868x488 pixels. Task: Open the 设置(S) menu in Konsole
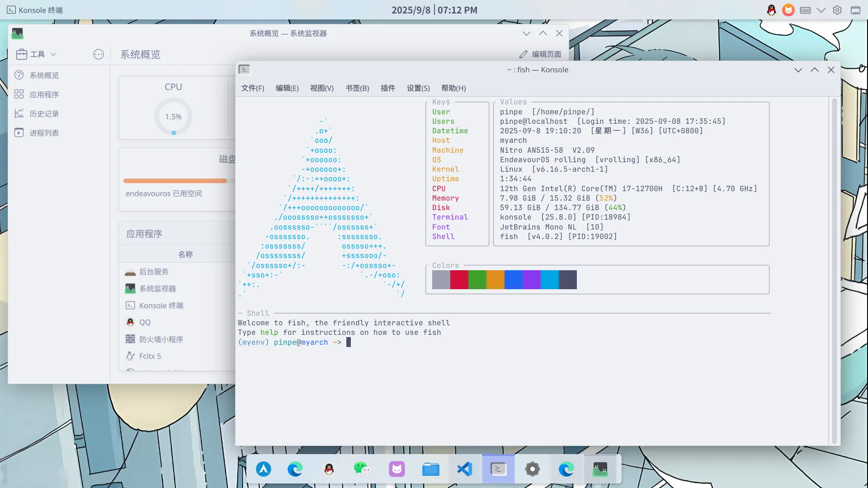(x=418, y=88)
